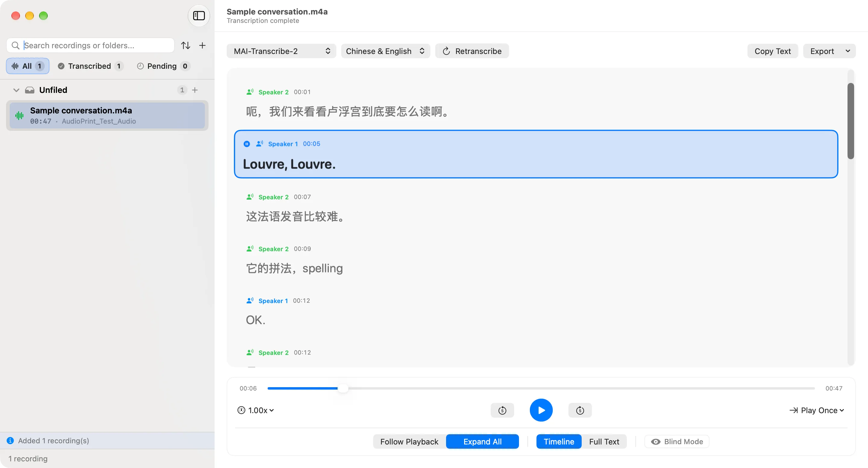Click the 'Louvre, Louvre.' transcript segment
The image size is (868, 468).
(x=536, y=154)
